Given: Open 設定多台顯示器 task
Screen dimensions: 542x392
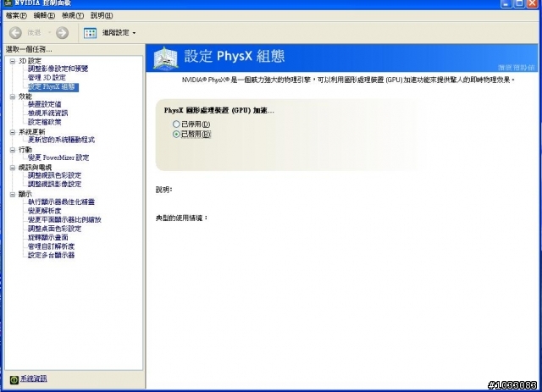Looking at the screenshot, I should [51, 255].
